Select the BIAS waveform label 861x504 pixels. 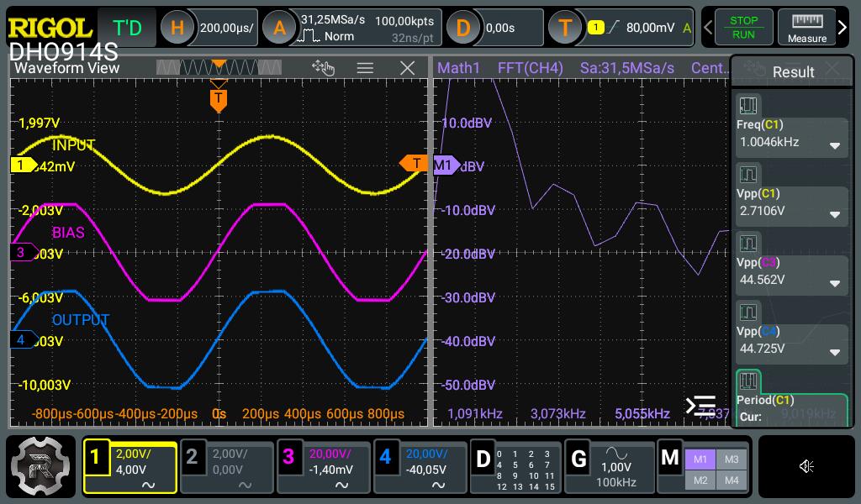(68, 233)
